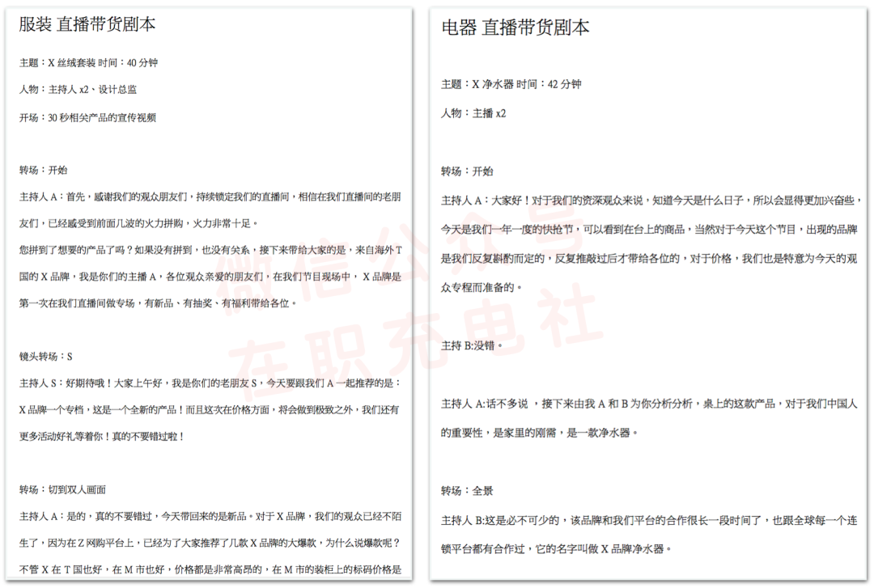Click '转场：开始' in the 服装 script

tap(43, 170)
